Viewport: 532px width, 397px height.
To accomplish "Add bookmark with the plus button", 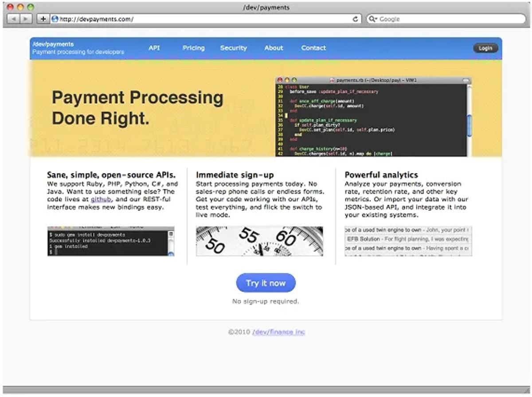I will coord(43,19).
